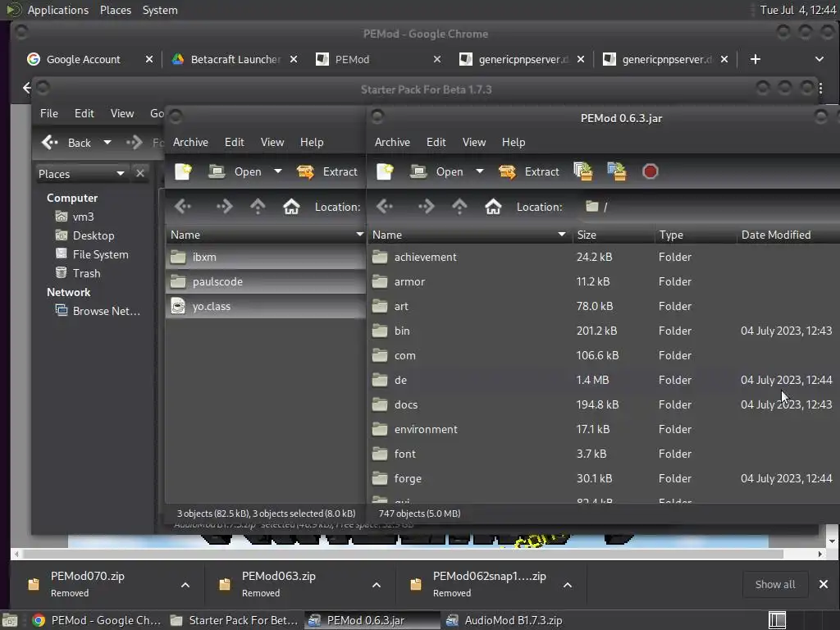Select bin folder row

604,331
